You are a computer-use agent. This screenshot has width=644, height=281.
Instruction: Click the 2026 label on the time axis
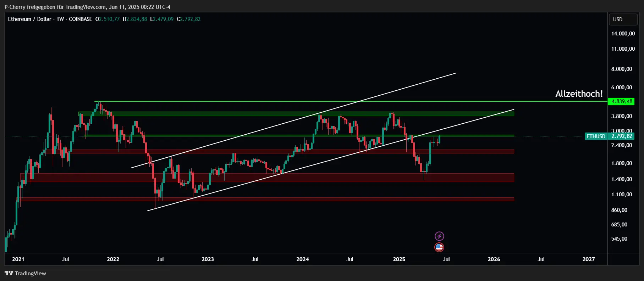coord(494,259)
